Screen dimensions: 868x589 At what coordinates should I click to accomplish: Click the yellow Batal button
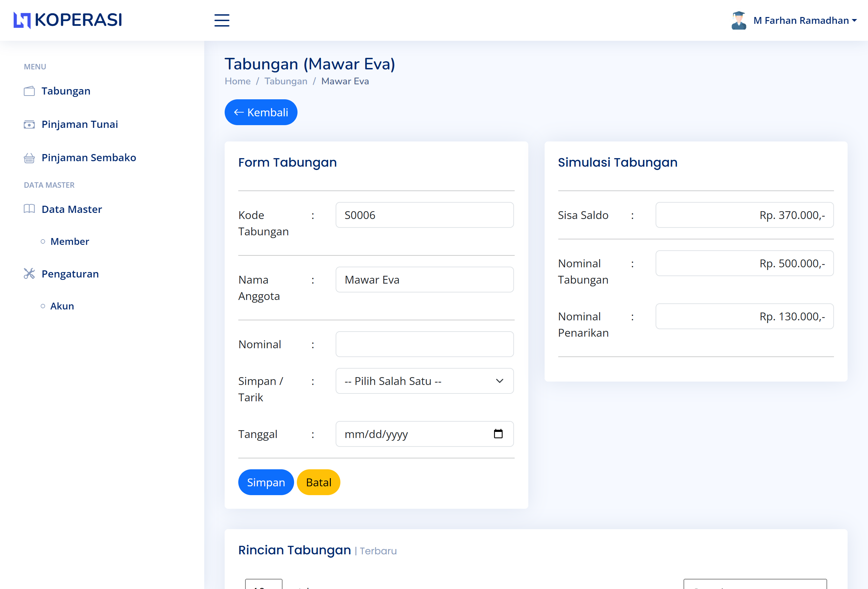tap(318, 482)
